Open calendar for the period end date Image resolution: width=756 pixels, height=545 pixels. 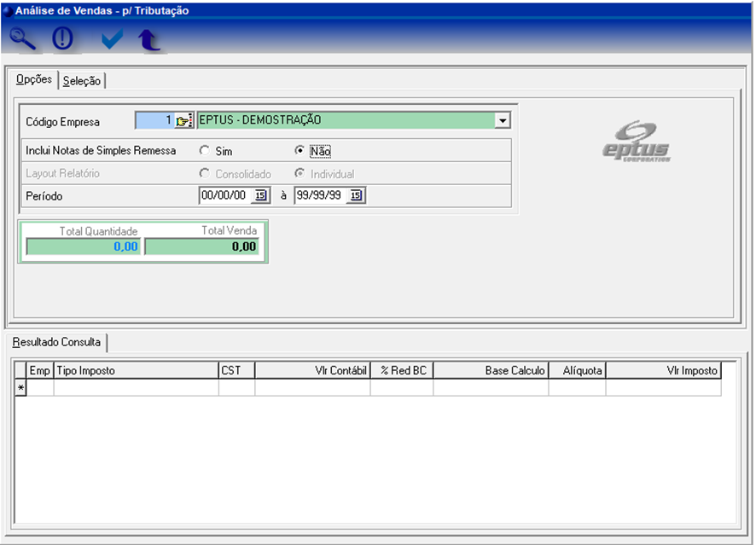coord(357,196)
